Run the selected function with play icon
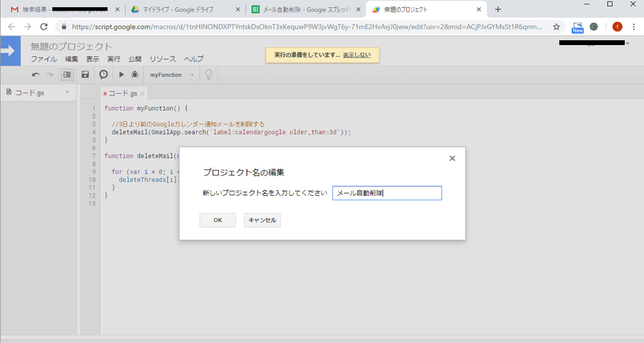 pyautogui.click(x=121, y=74)
